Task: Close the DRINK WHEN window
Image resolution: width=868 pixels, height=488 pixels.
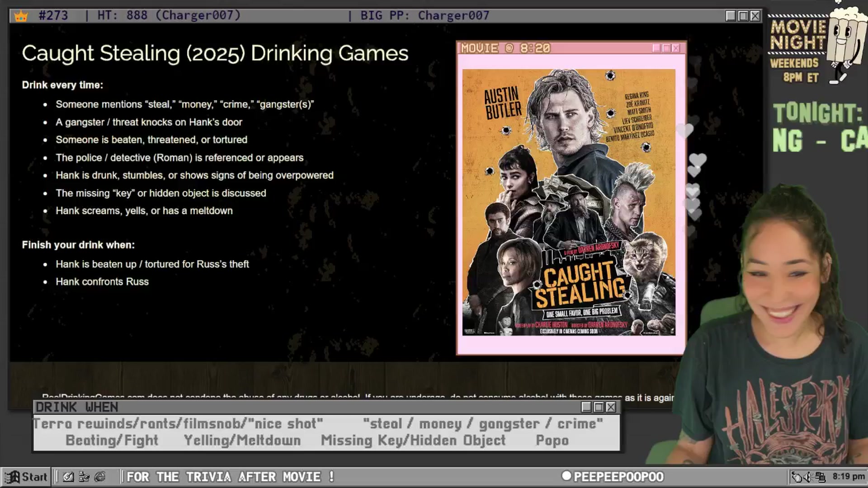Action: pyautogui.click(x=611, y=407)
